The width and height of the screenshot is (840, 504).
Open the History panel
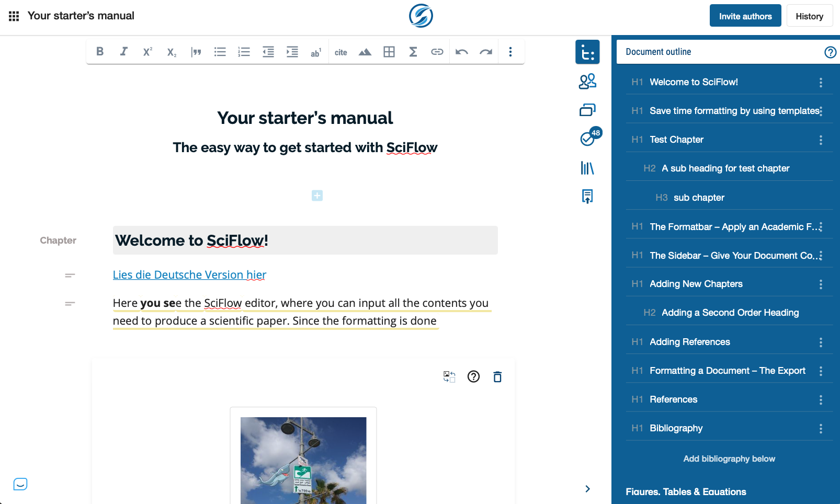click(810, 16)
